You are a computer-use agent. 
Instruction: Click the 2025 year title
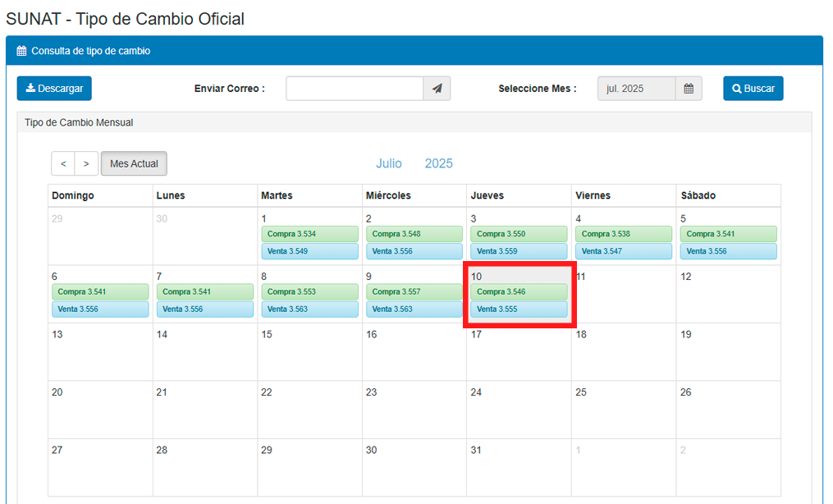pos(439,163)
